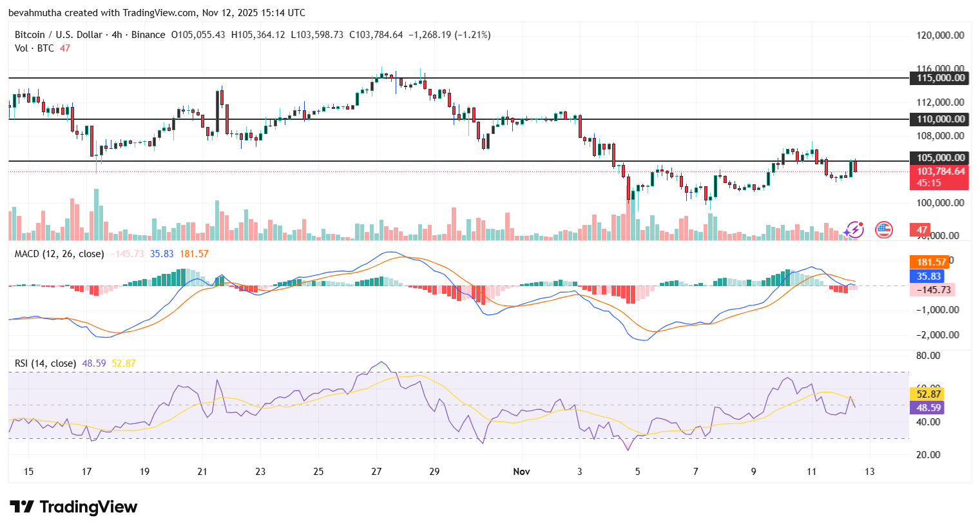Select the Binance exchange label
This screenshot has width=980, height=531.
pyautogui.click(x=147, y=35)
